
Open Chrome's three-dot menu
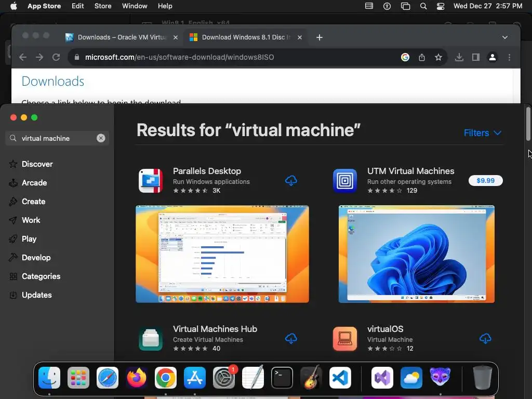(x=509, y=57)
